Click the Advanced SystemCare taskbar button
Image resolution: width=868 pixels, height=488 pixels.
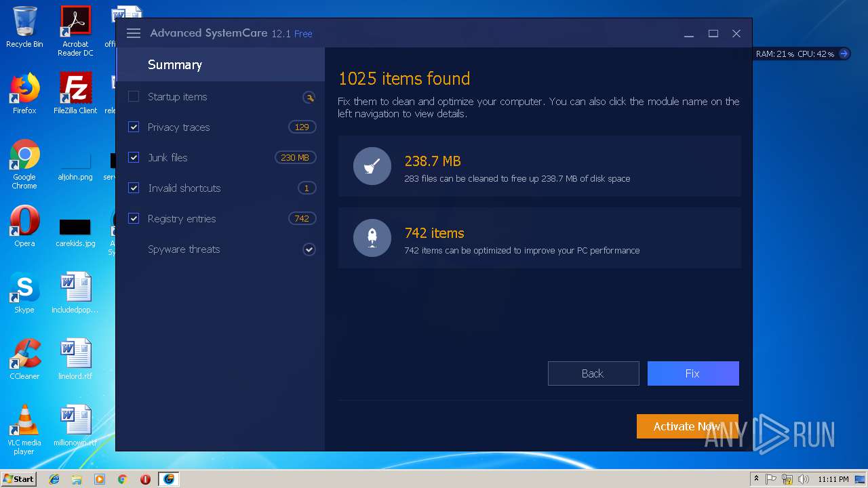pos(169,479)
